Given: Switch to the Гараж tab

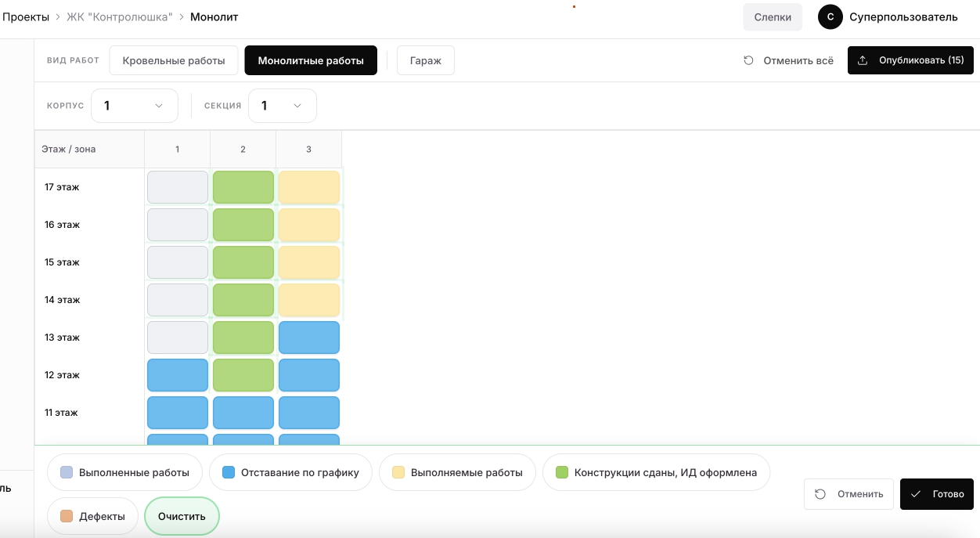Looking at the screenshot, I should [426, 60].
